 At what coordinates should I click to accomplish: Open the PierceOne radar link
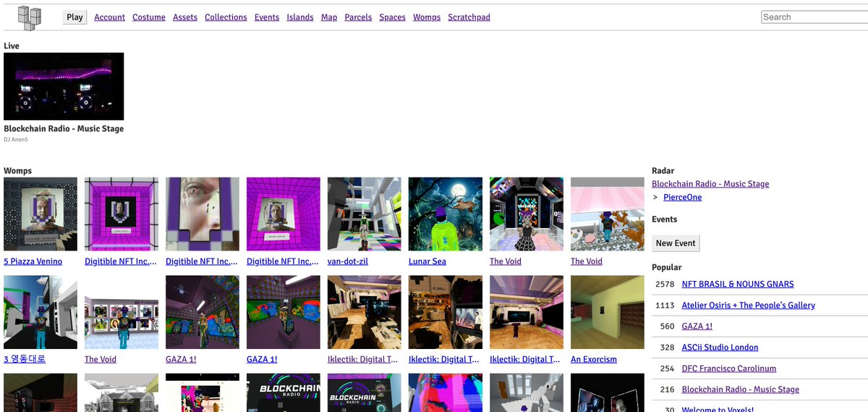point(682,197)
